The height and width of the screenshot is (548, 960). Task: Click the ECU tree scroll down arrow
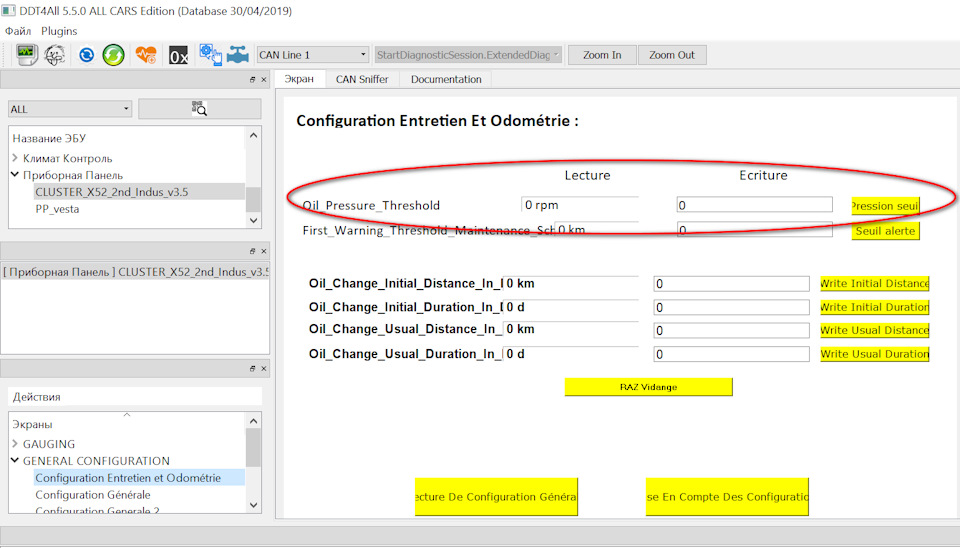pos(253,220)
